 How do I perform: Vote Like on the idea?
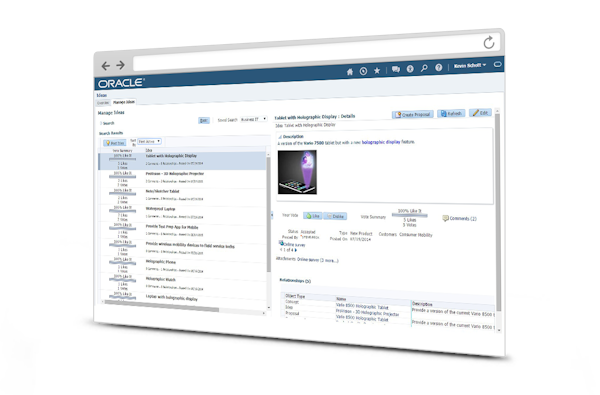tap(313, 216)
